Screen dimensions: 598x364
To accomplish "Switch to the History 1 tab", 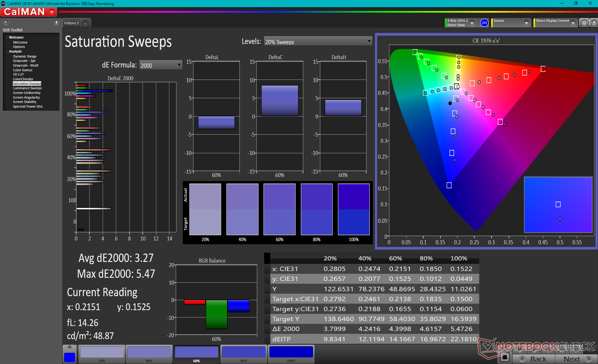I will point(71,23).
